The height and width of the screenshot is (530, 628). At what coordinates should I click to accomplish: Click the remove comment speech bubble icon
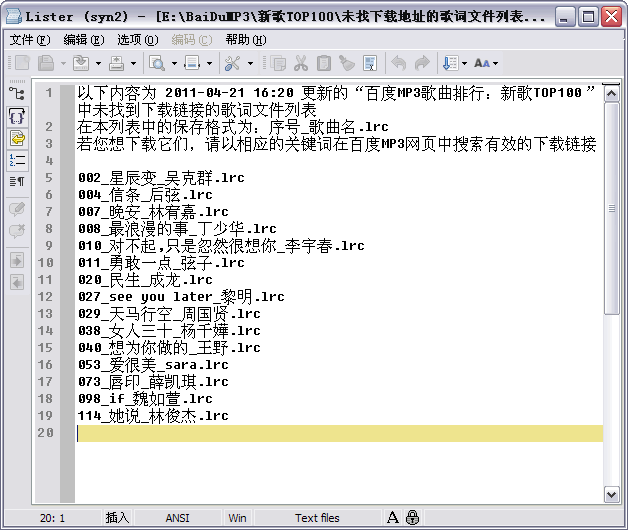(x=17, y=231)
